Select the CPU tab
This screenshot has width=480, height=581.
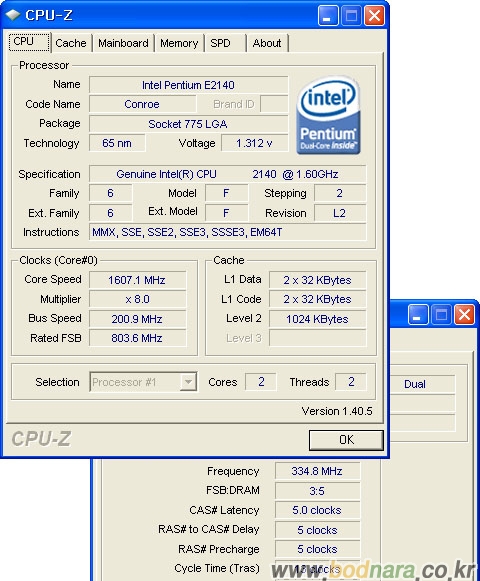(29, 42)
